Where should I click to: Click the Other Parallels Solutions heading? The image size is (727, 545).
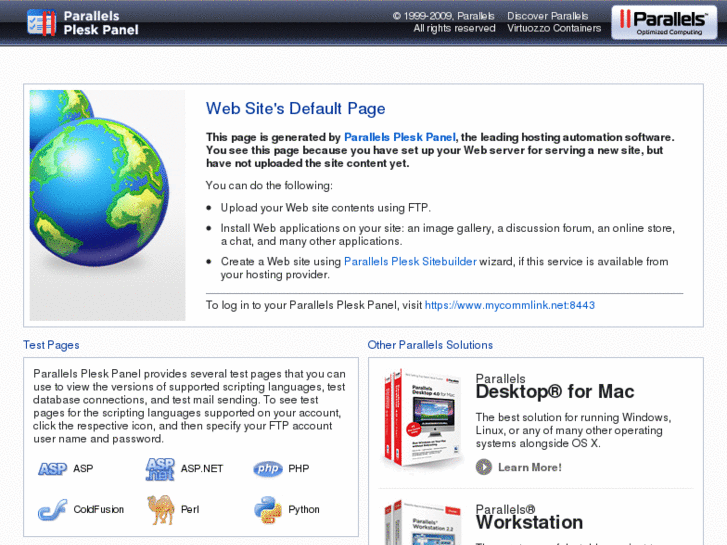pos(430,345)
